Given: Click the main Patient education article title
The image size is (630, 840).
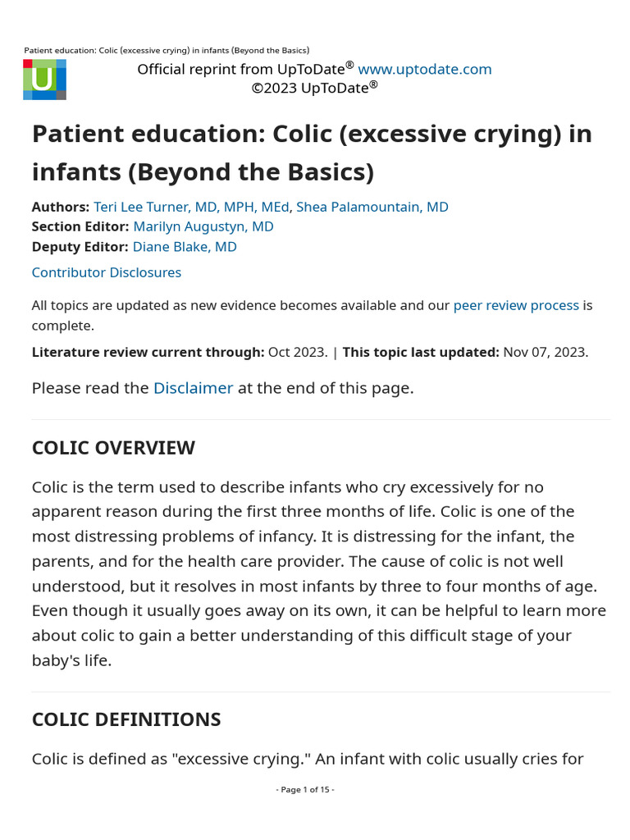Looking at the screenshot, I should [x=312, y=153].
